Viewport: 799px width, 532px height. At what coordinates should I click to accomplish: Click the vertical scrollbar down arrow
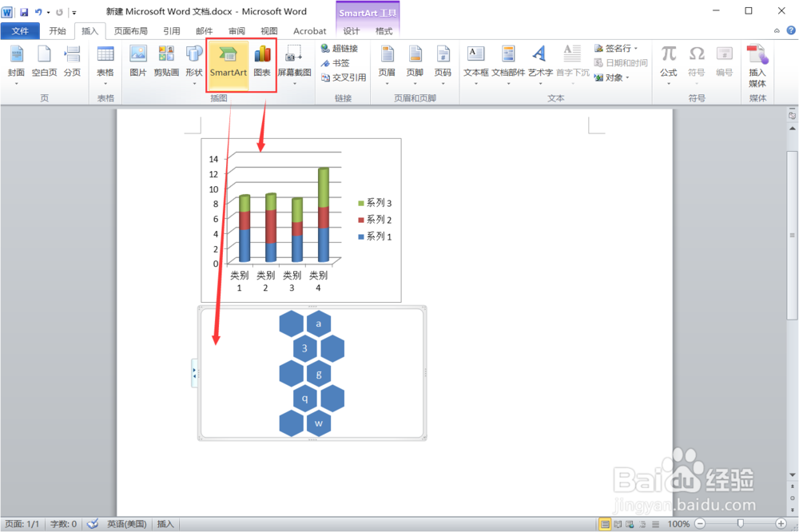[793, 475]
